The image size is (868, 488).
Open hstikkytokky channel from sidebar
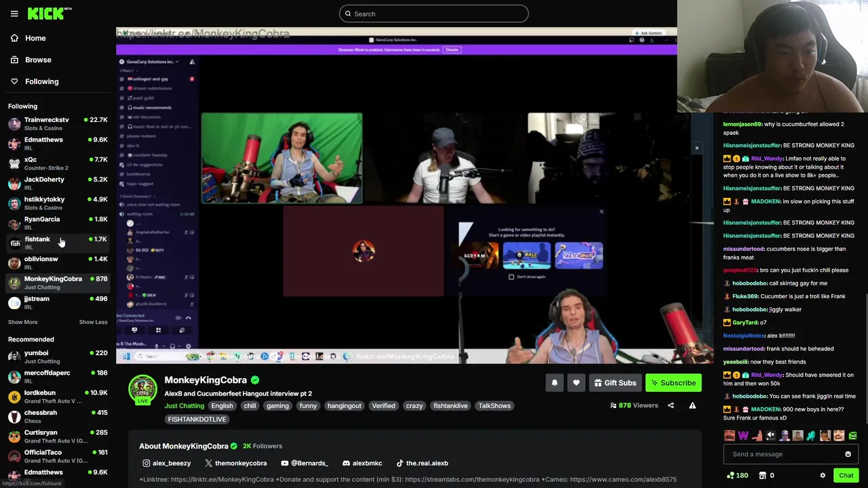pyautogui.click(x=58, y=203)
